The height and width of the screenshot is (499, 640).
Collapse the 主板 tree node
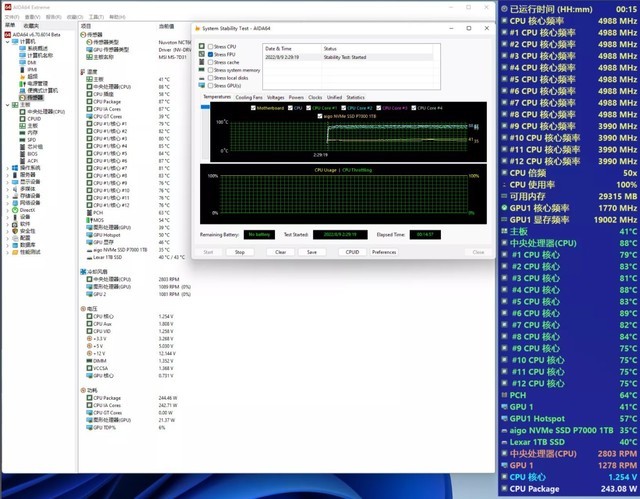click(x=7, y=105)
